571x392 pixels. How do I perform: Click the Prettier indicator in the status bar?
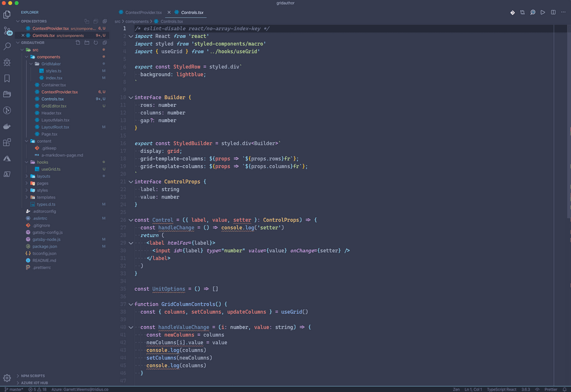tap(551, 389)
